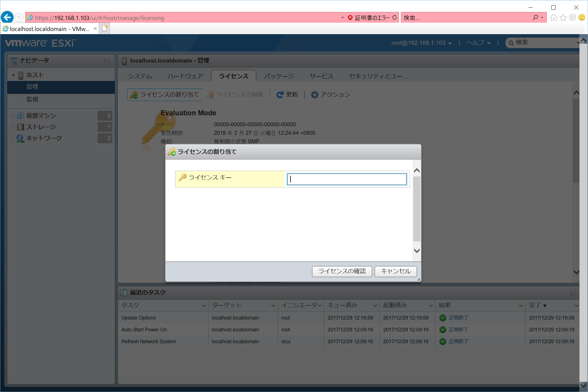Click the search magnifier in the 検索 box
The image size is (588, 392).
535,17
